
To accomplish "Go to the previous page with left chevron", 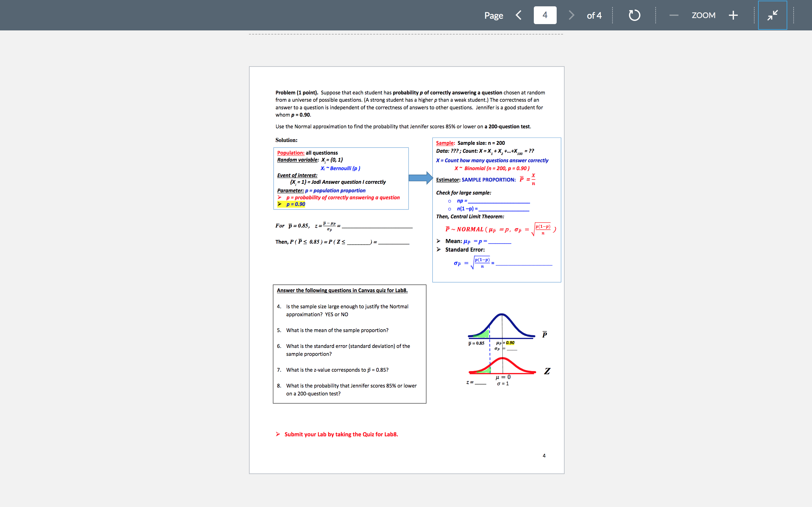I will tap(518, 15).
